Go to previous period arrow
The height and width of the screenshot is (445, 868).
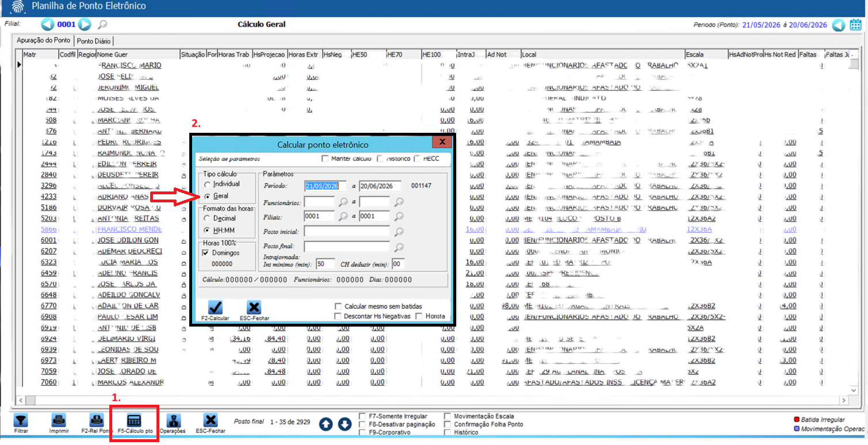pyautogui.click(x=839, y=25)
